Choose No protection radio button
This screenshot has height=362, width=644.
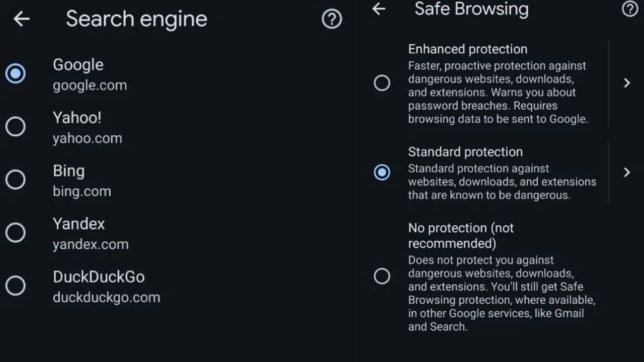382,276
